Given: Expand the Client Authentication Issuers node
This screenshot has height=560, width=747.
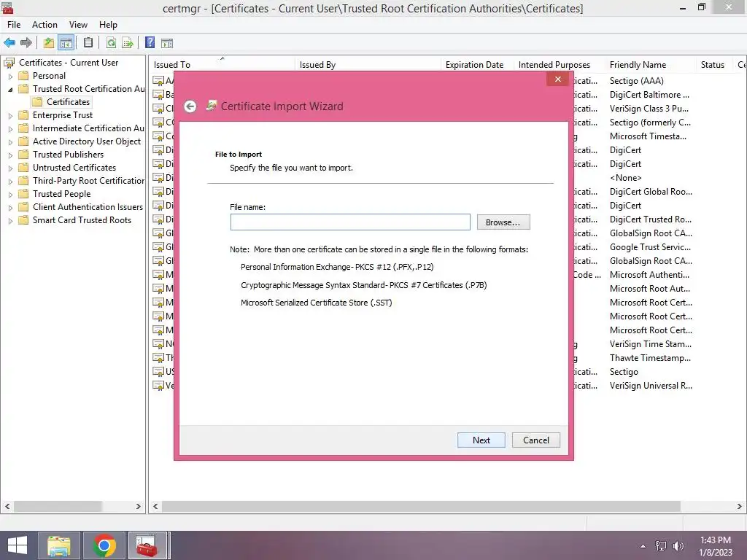Looking at the screenshot, I should click(10, 208).
